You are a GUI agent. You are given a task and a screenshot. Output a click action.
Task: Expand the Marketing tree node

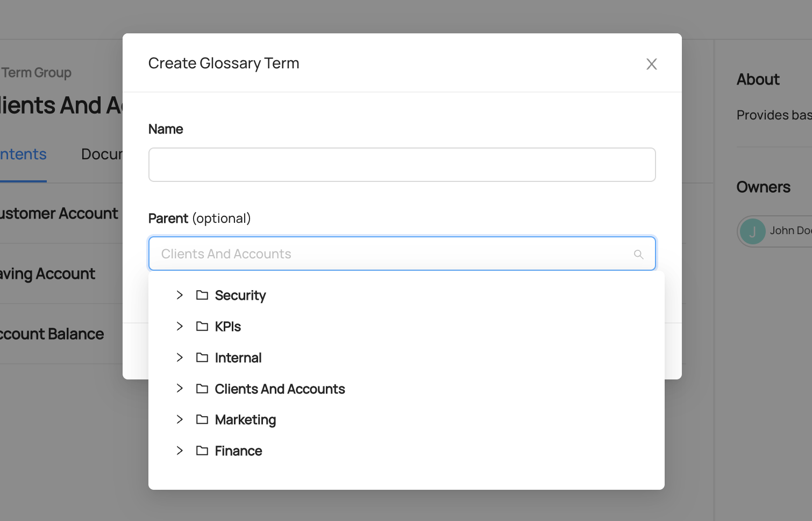click(180, 419)
